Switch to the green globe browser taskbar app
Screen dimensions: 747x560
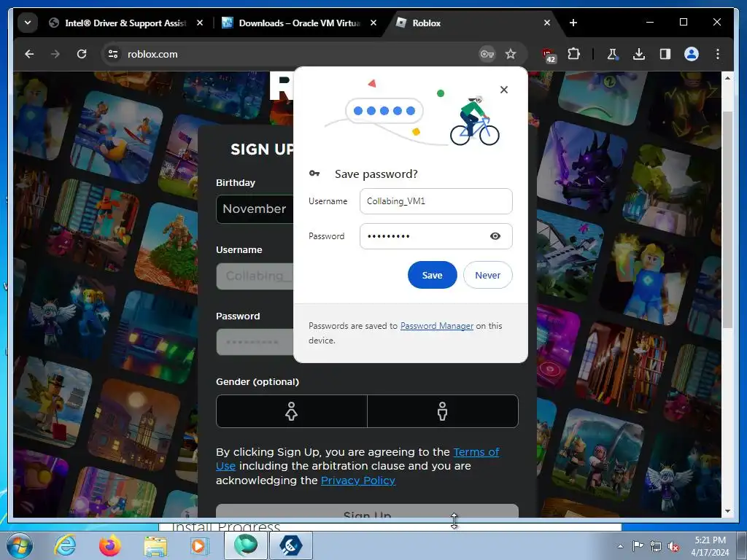click(x=246, y=545)
